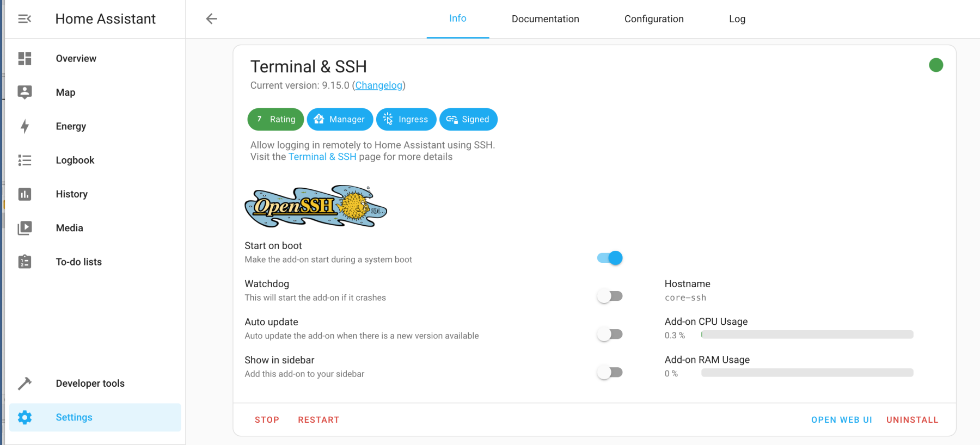The width and height of the screenshot is (980, 445).
Task: Click the OpenSSH logo image
Action: pos(316,206)
